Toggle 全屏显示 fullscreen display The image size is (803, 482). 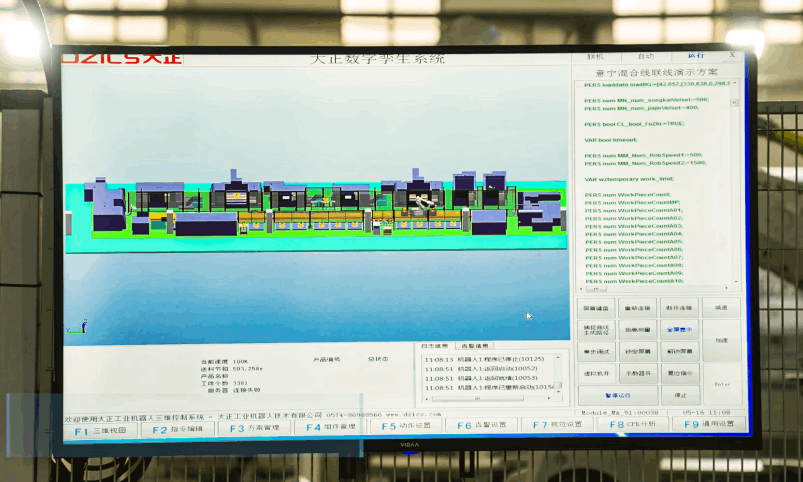679,329
